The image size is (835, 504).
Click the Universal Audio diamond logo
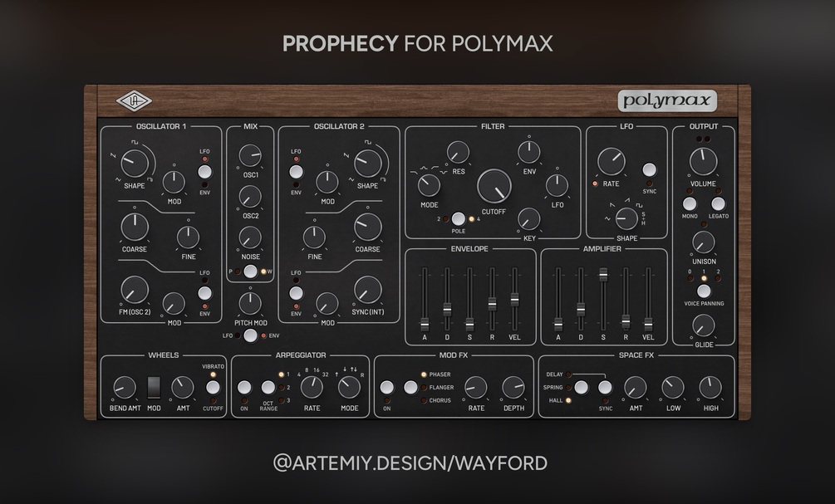[x=135, y=101]
